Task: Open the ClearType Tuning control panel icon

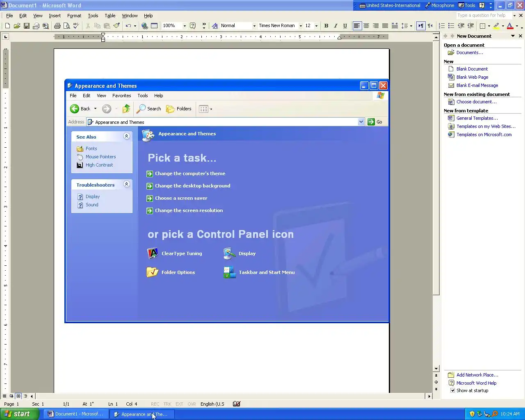Action: click(175, 253)
